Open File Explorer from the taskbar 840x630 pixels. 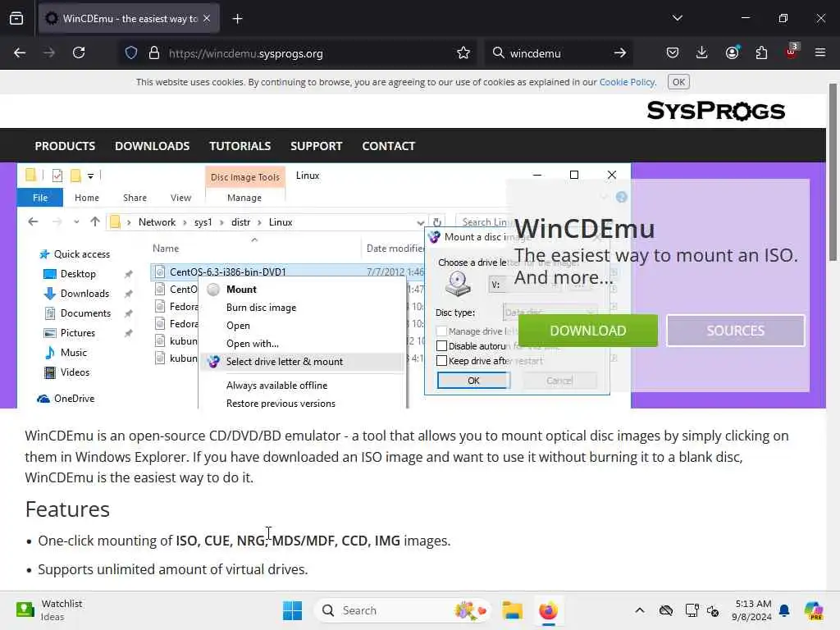pos(512,610)
